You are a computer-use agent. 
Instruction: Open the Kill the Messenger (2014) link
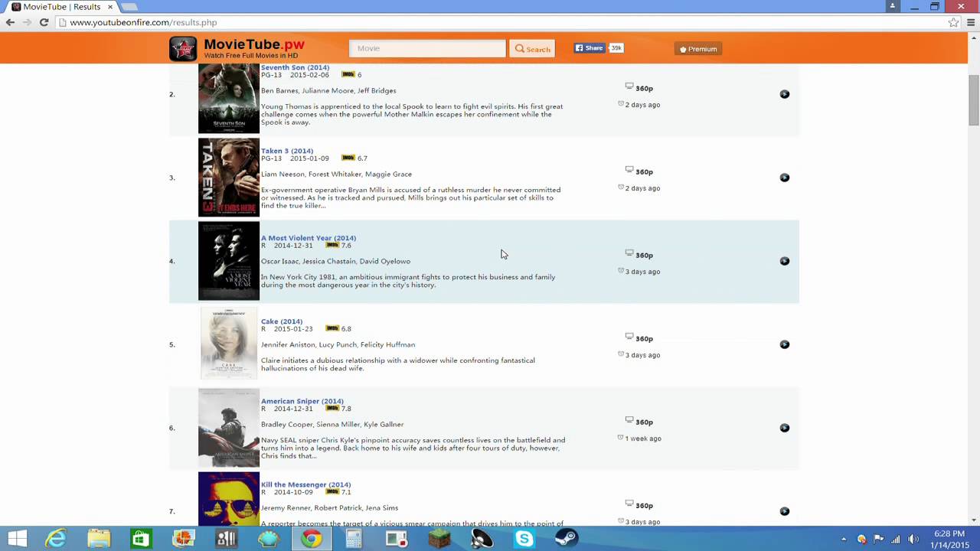pos(306,484)
